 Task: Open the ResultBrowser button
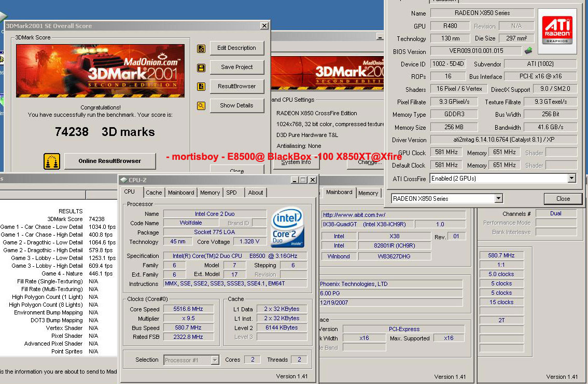pos(236,86)
